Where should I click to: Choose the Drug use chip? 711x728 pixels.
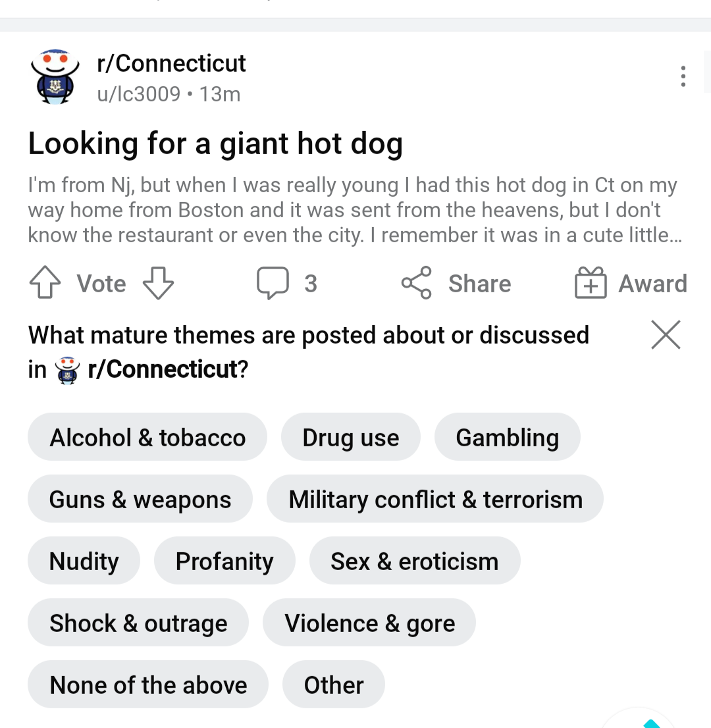(350, 438)
